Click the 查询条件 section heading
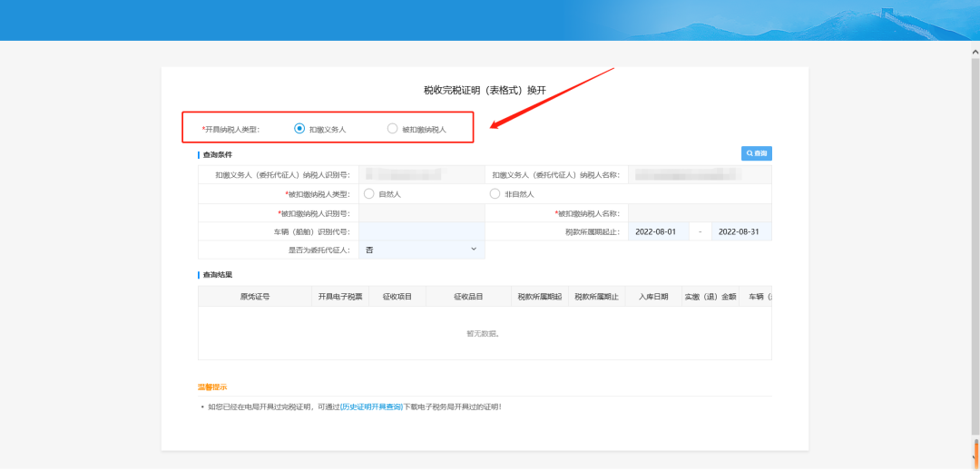The width and height of the screenshot is (980, 471). [x=217, y=154]
